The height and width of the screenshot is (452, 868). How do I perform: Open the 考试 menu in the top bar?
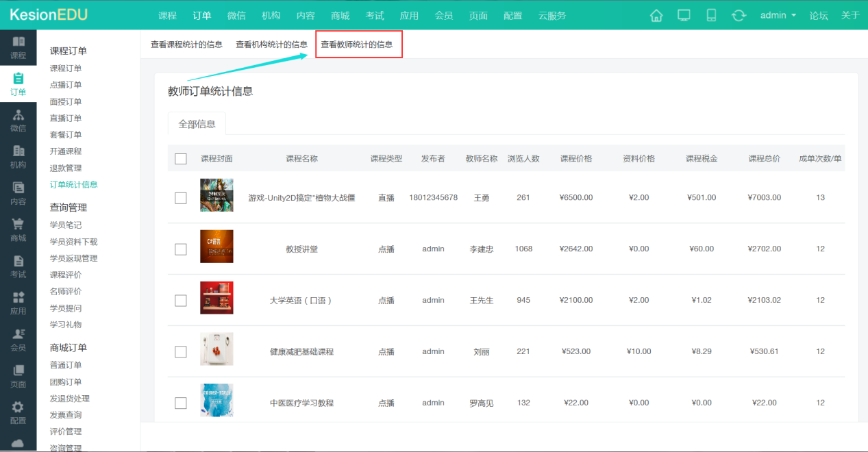point(375,14)
